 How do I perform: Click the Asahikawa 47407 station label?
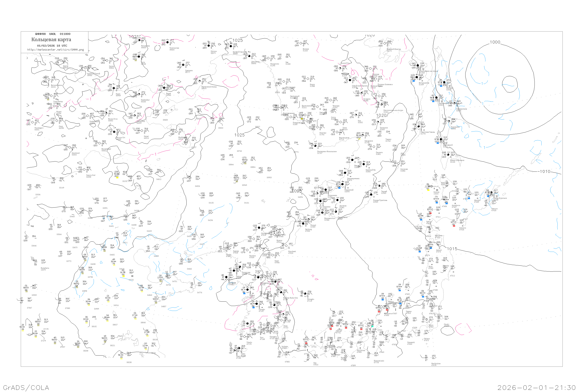point(456,206)
